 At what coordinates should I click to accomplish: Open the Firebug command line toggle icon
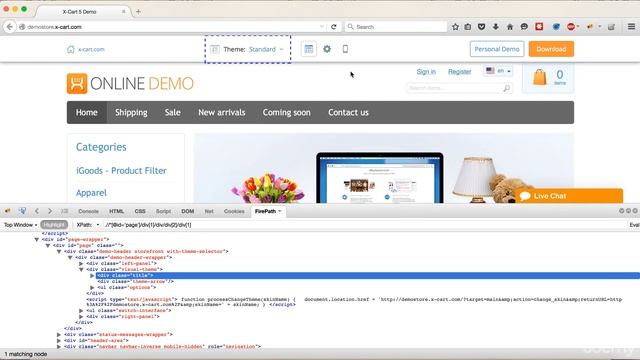[64, 211]
